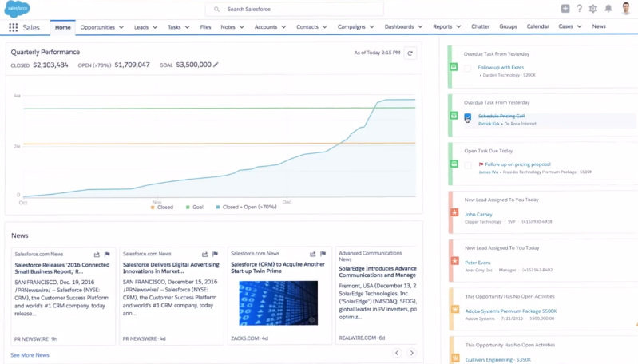Open the App Launcher grid icon
638x364 pixels.
[13, 27]
